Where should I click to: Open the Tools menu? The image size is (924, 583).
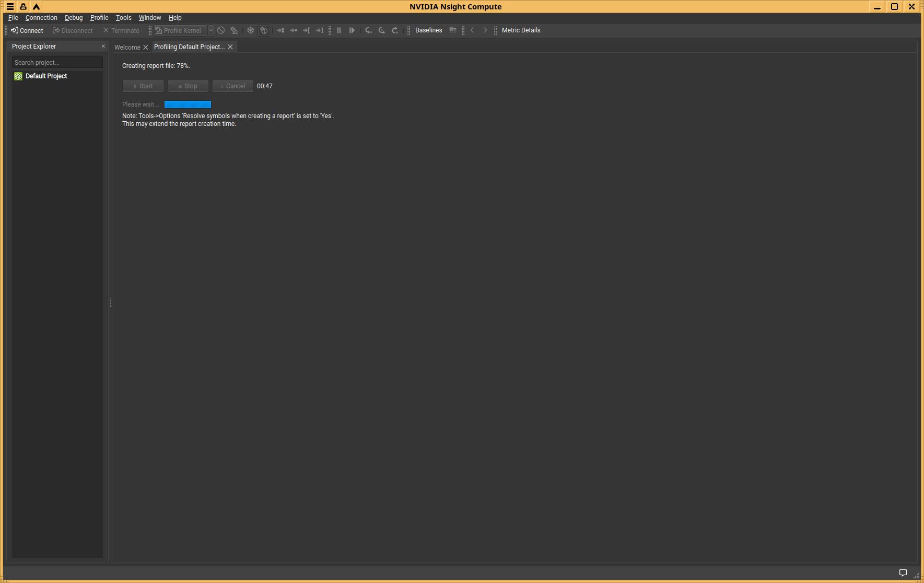click(123, 18)
